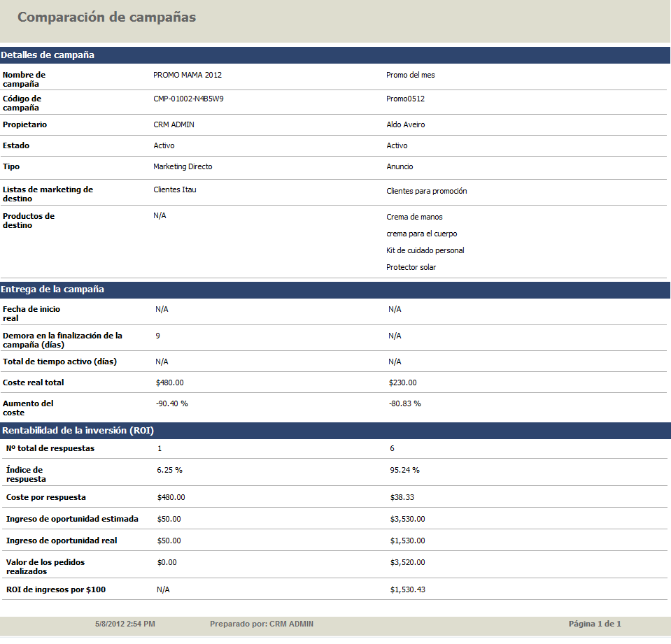Select campaign code 'CMP-01002-N4B5W9'
671x644 pixels.
[x=188, y=99]
